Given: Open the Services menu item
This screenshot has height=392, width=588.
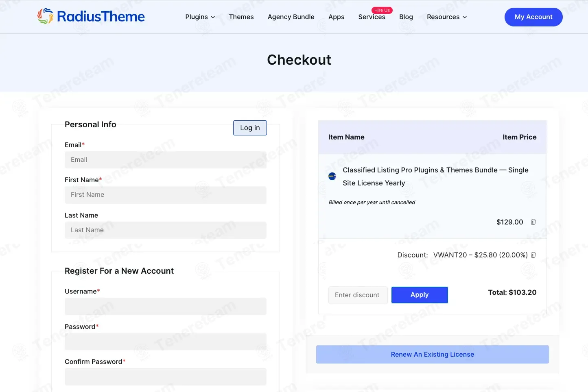Looking at the screenshot, I should coord(372,17).
